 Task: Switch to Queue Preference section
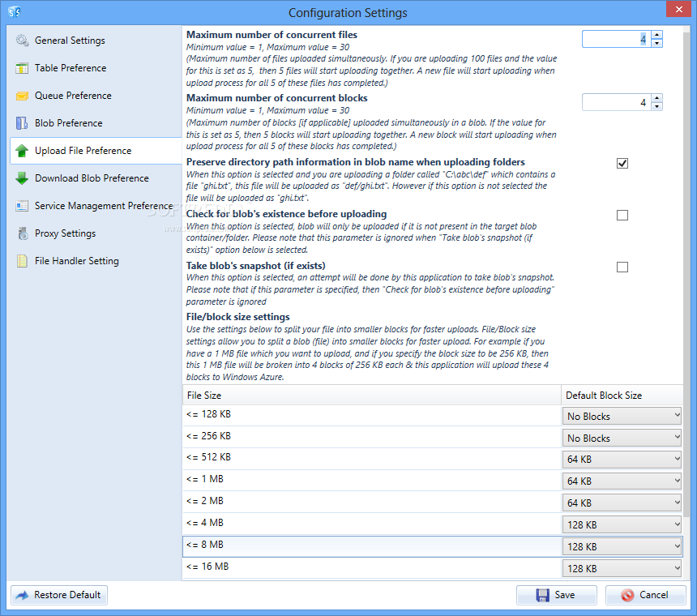[96, 96]
